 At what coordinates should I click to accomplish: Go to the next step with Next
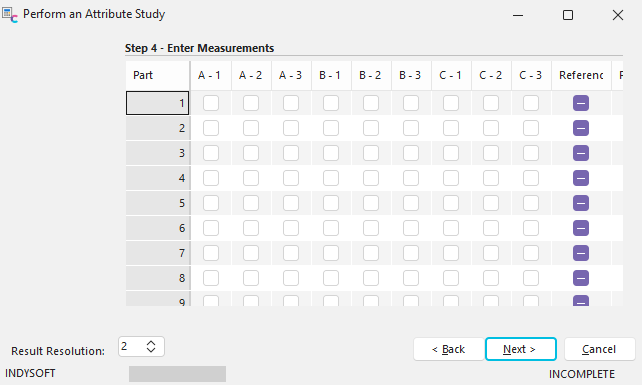[x=521, y=349]
